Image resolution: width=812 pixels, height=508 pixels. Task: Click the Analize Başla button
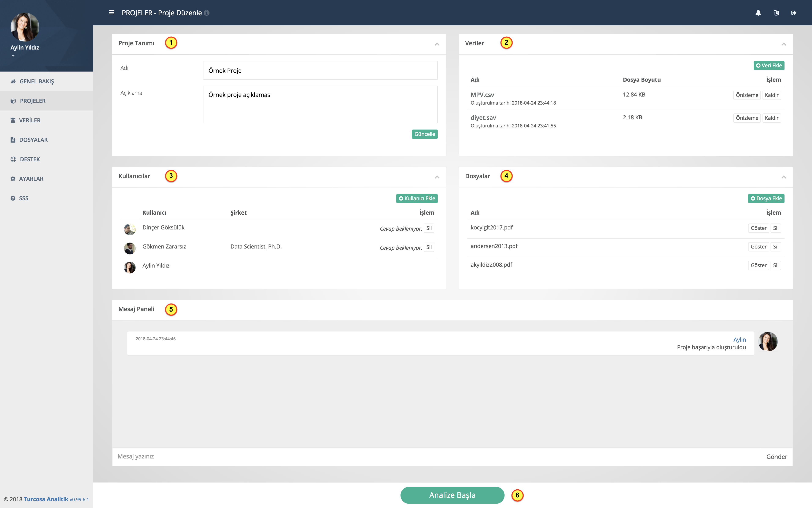click(452, 495)
